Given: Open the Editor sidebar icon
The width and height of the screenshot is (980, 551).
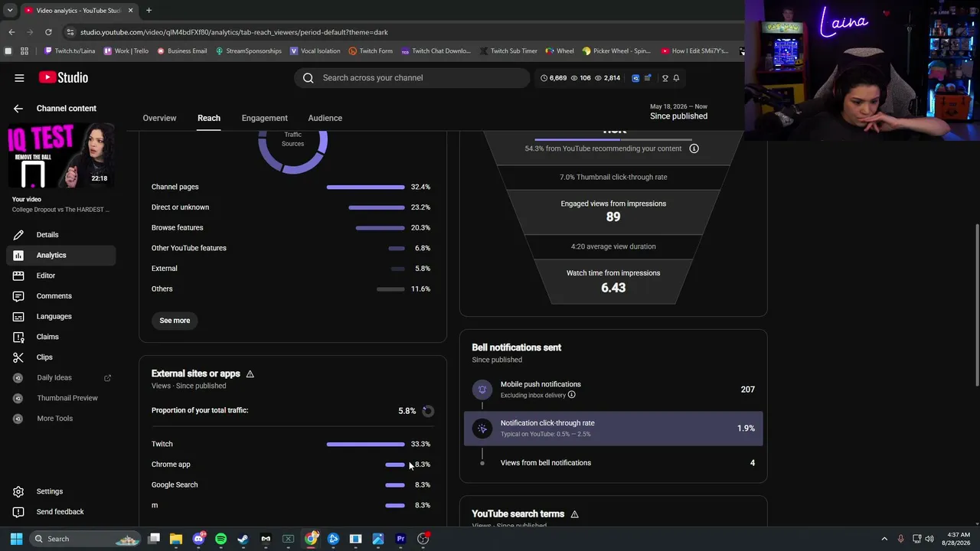Looking at the screenshot, I should (18, 275).
